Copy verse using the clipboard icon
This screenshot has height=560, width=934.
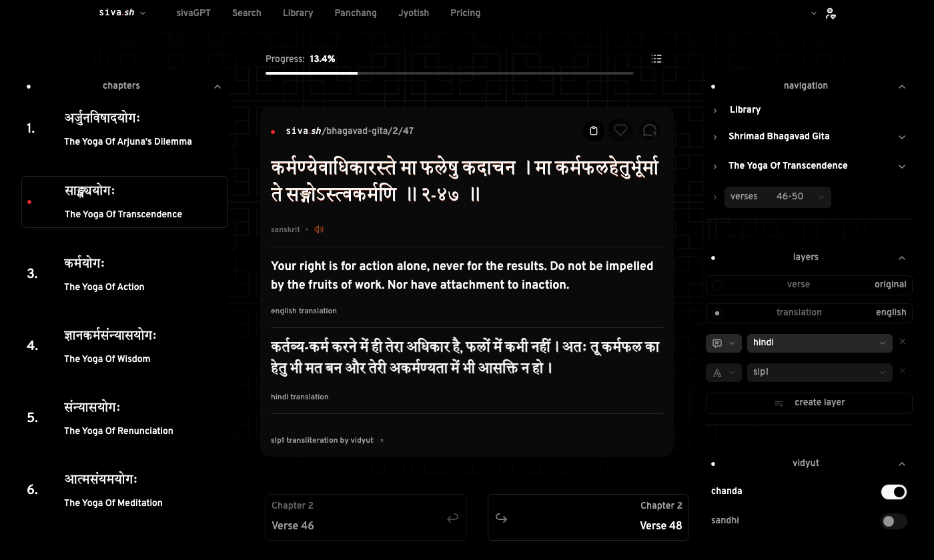[594, 131]
